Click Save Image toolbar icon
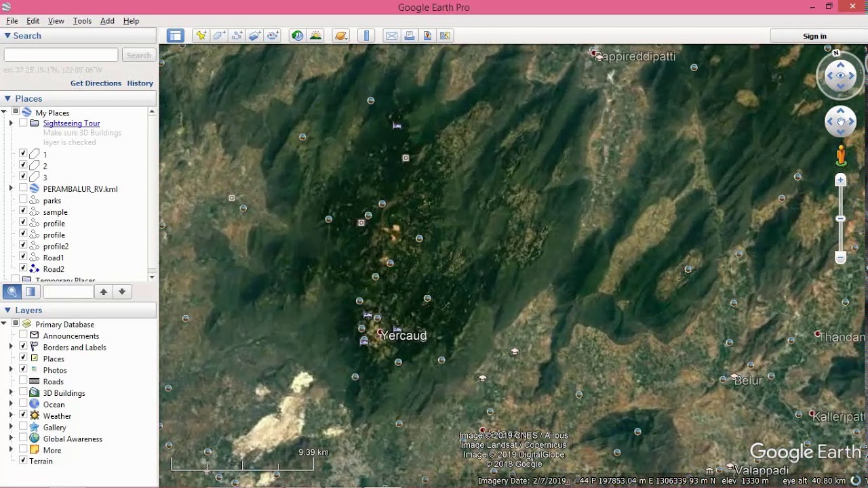The width and height of the screenshot is (868, 488). (x=427, y=36)
